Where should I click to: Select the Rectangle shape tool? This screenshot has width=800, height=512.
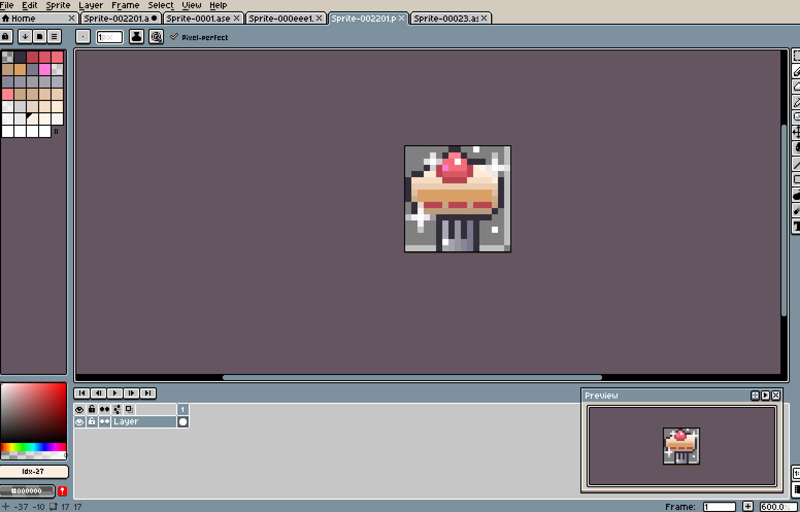[x=796, y=179]
